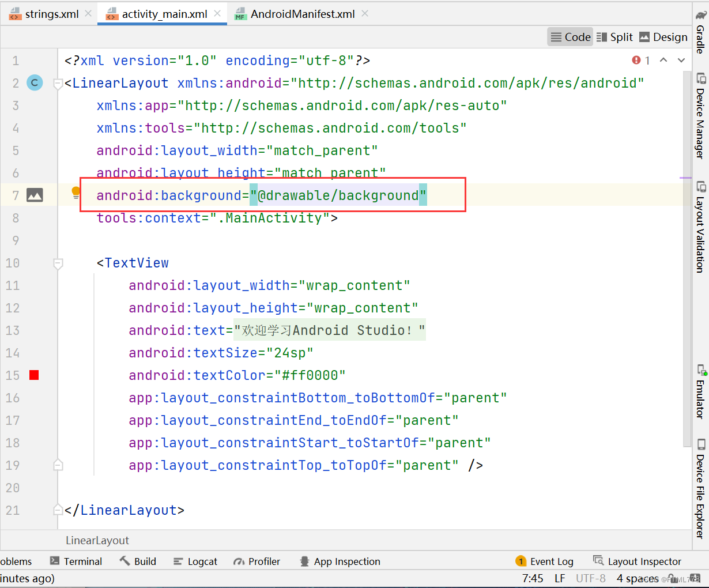Image resolution: width=709 pixels, height=588 pixels.
Task: Click the red error indicator icon
Action: pyautogui.click(x=636, y=60)
